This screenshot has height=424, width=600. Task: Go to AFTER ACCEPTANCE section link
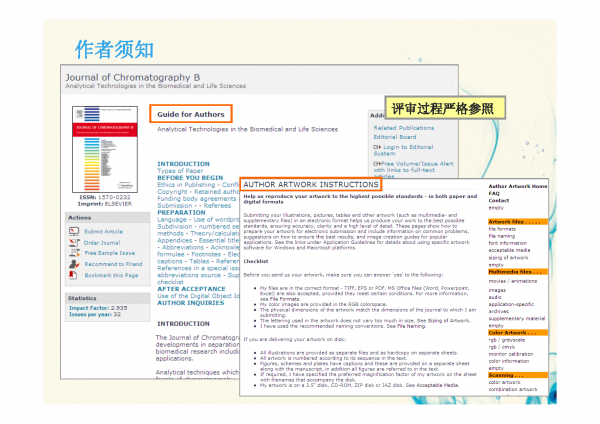[191, 289]
